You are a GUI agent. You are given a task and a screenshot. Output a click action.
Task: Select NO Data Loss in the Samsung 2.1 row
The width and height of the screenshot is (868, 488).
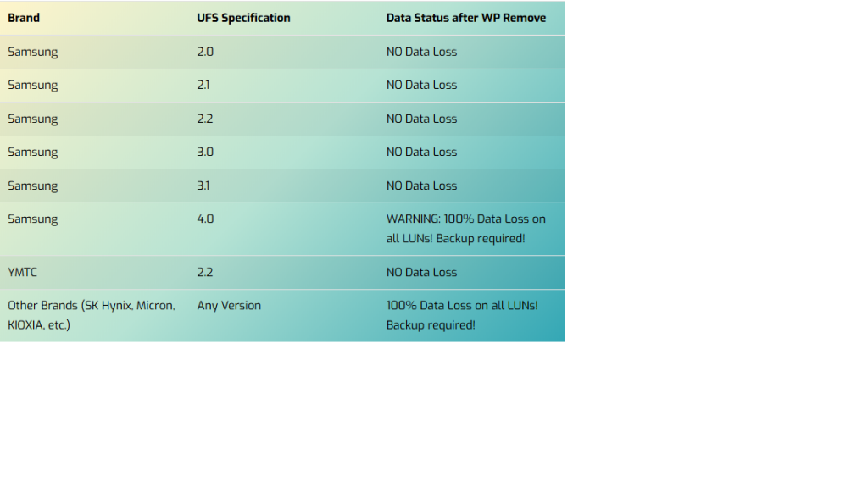click(422, 85)
